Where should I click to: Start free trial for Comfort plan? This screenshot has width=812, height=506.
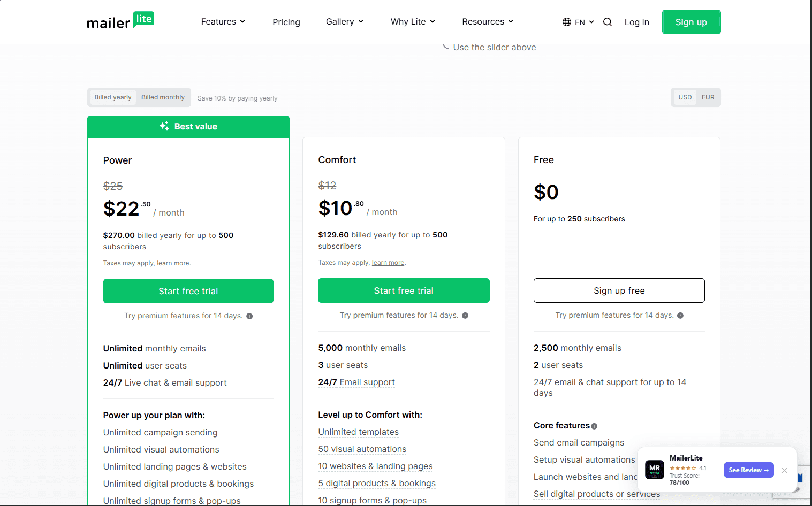pyautogui.click(x=404, y=290)
